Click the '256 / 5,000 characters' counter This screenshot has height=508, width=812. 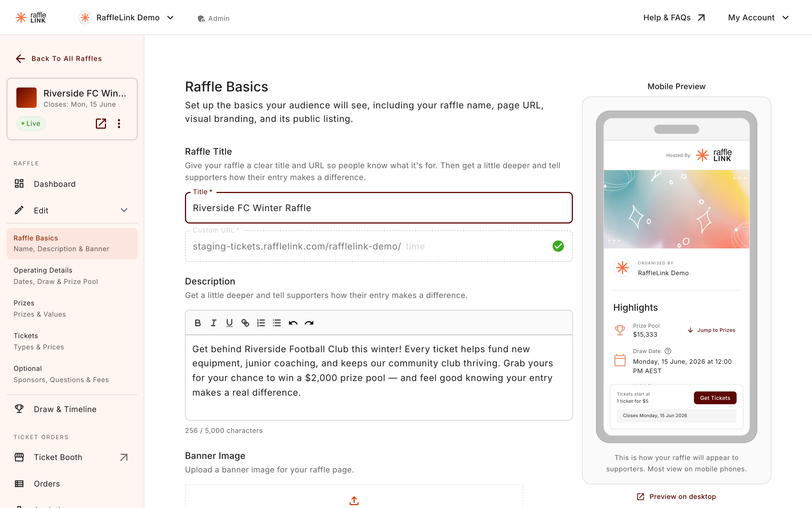click(x=224, y=430)
